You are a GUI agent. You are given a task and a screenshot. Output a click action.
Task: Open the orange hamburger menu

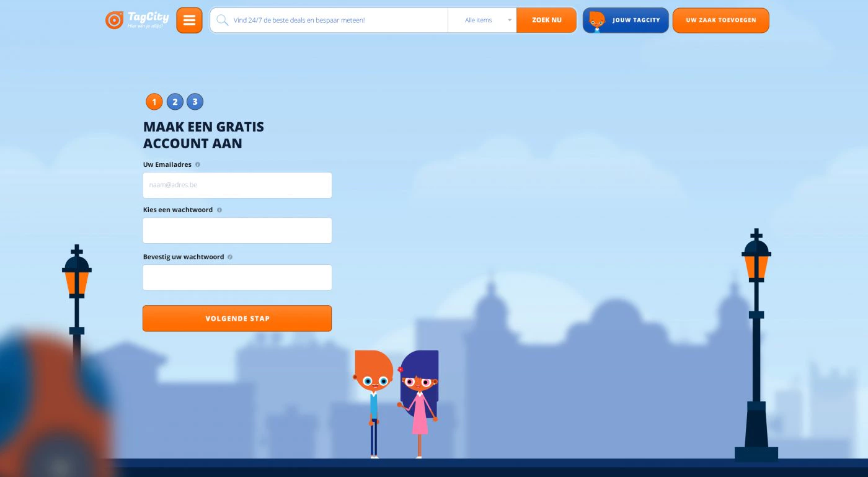pos(189,20)
